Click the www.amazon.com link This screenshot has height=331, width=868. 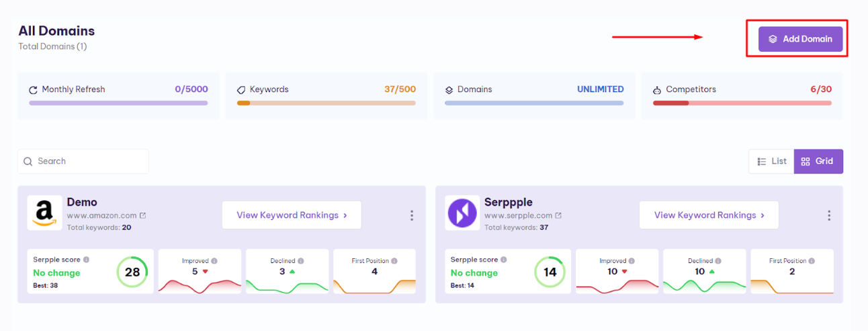[x=101, y=216]
